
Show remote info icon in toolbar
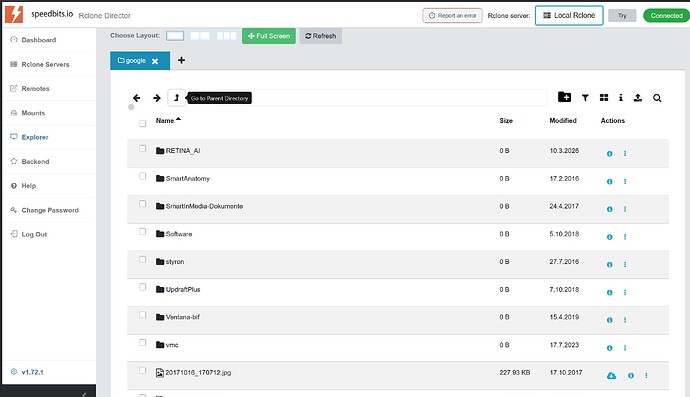pyautogui.click(x=620, y=98)
